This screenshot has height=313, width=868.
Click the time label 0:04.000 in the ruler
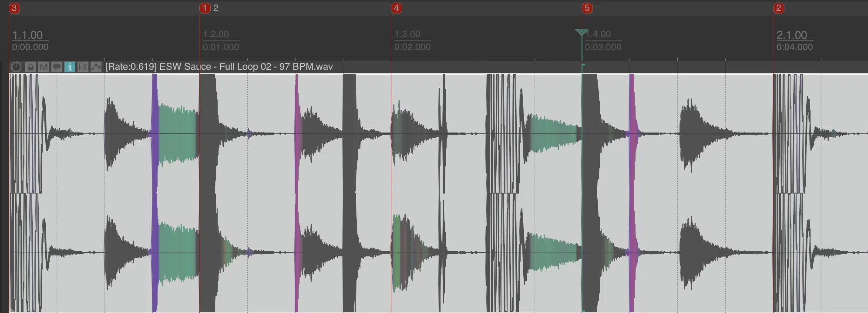794,47
